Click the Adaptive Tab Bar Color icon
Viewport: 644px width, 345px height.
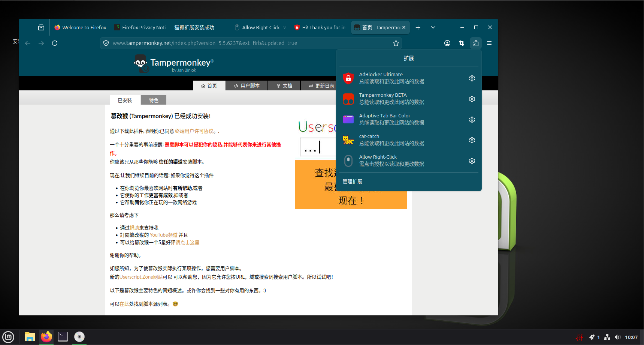[x=348, y=120]
